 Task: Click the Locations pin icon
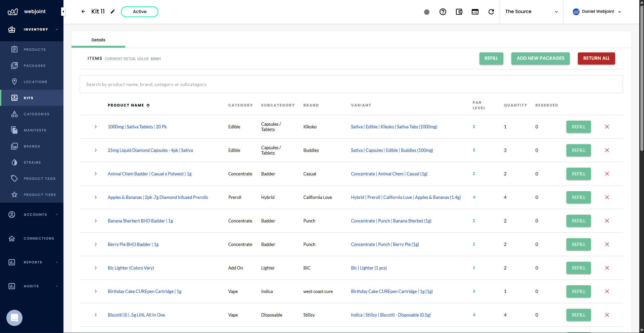pos(14,81)
